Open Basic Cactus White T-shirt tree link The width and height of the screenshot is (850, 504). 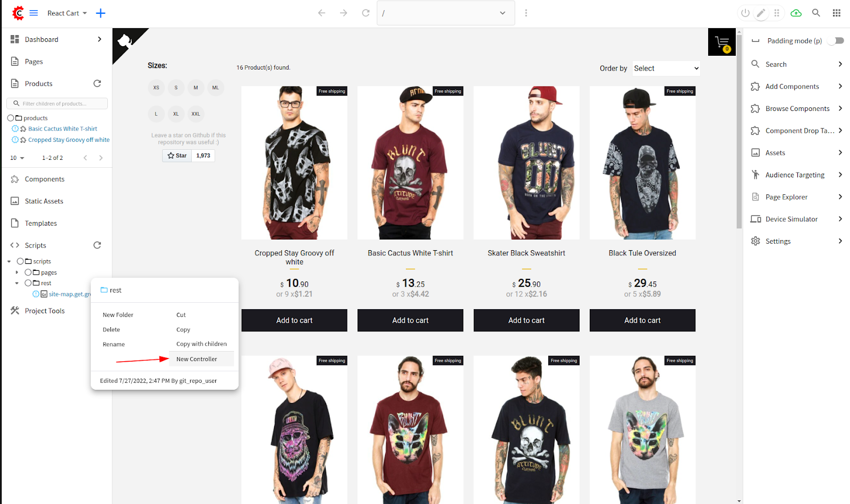(63, 129)
